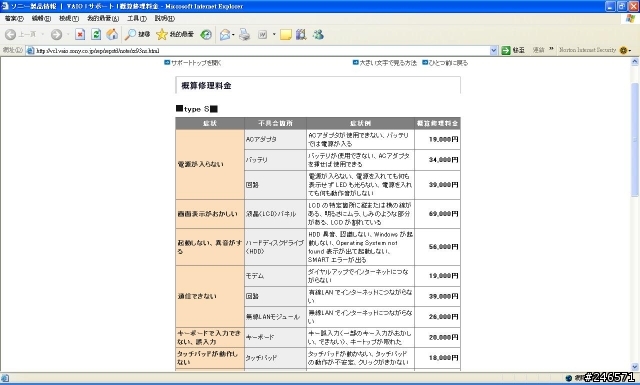Follow the サポートトップを開く link
This screenshot has width=640, height=385.
pos(196,63)
